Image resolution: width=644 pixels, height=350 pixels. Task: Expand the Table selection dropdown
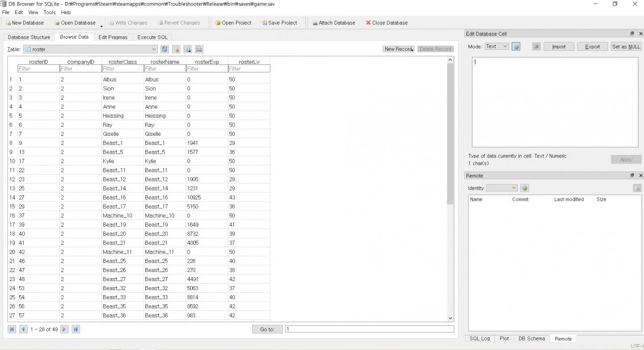pos(154,49)
